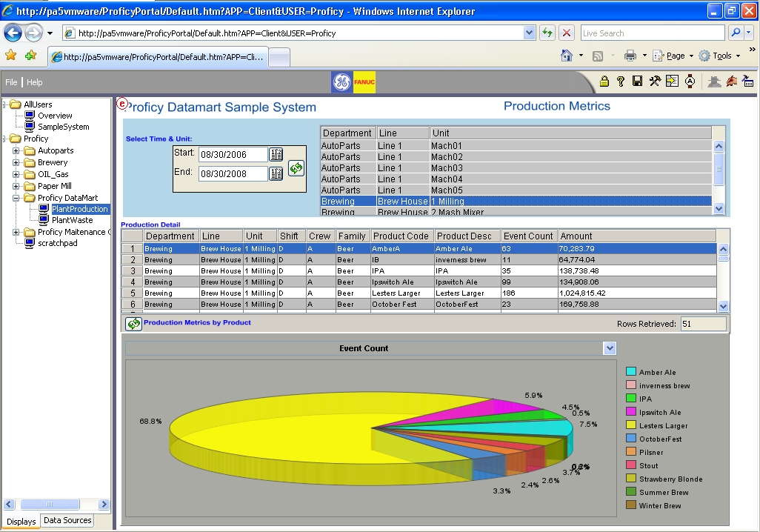This screenshot has width=760, height=532.
Task: Click Add to Favorites star-plus icon
Action: [x=30, y=56]
